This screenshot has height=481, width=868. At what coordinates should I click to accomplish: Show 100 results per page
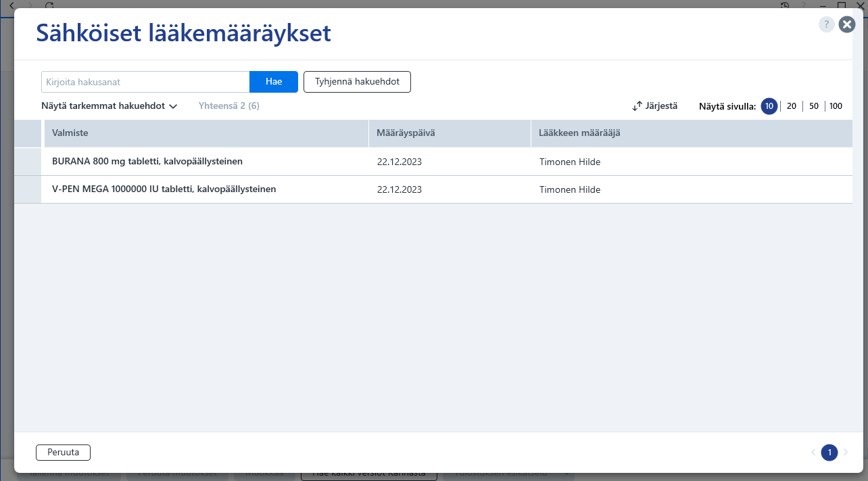(836, 106)
